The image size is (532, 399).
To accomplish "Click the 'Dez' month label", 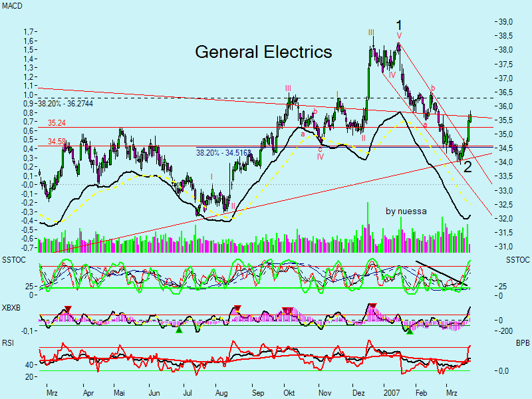I will (x=358, y=393).
